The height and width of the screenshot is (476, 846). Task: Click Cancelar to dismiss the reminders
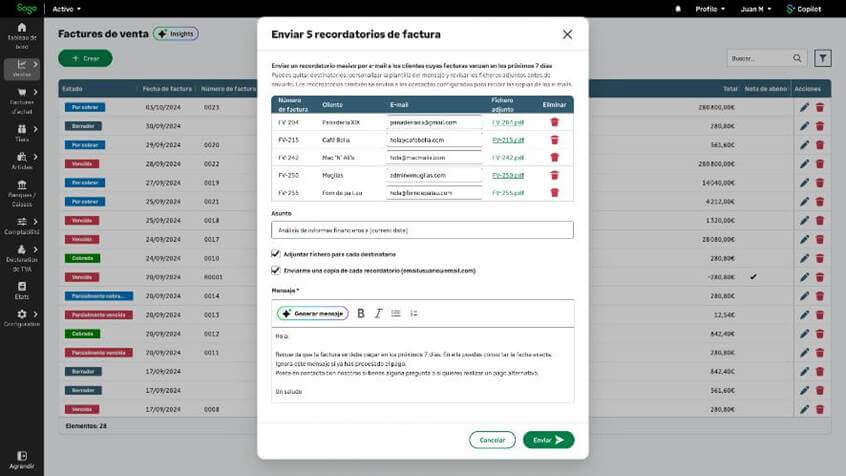click(492, 440)
